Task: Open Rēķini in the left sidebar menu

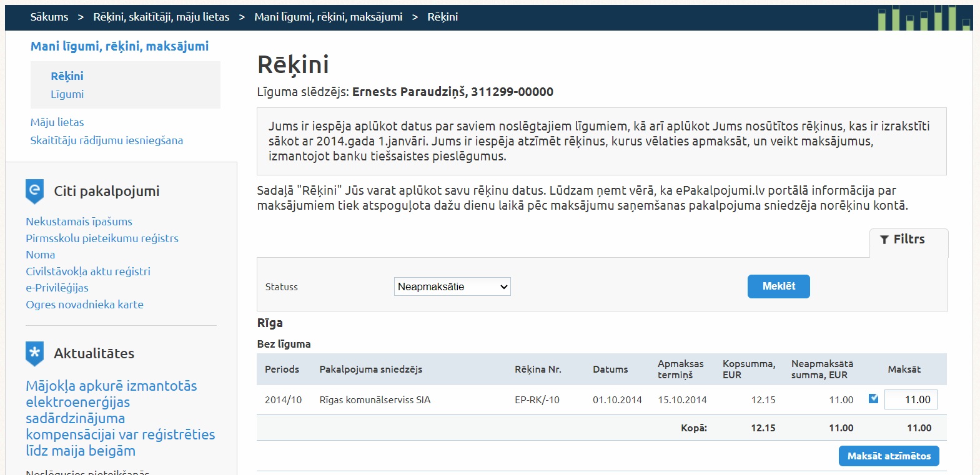Action: tap(67, 76)
